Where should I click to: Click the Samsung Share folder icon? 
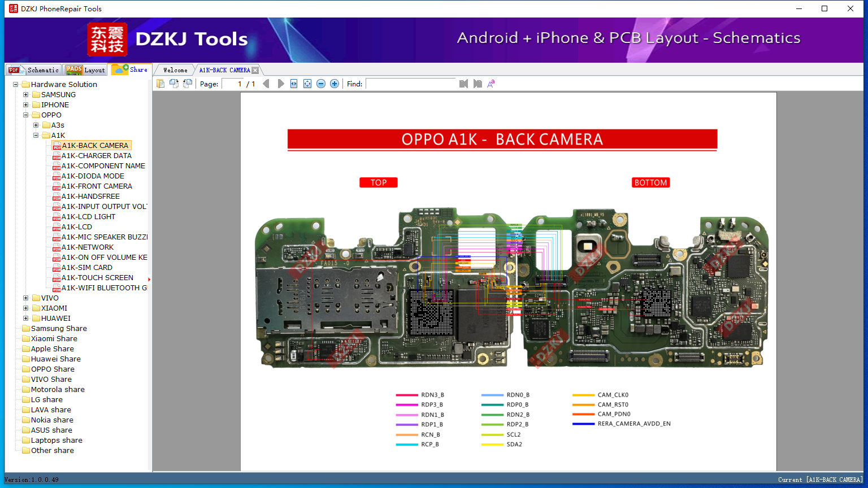(x=26, y=328)
